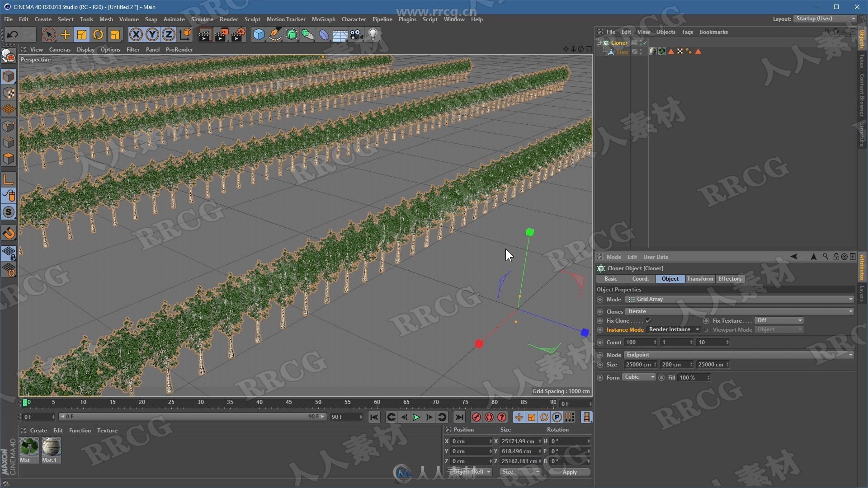The height and width of the screenshot is (488, 868).
Task: Play the animation forwards
Action: [416, 418]
